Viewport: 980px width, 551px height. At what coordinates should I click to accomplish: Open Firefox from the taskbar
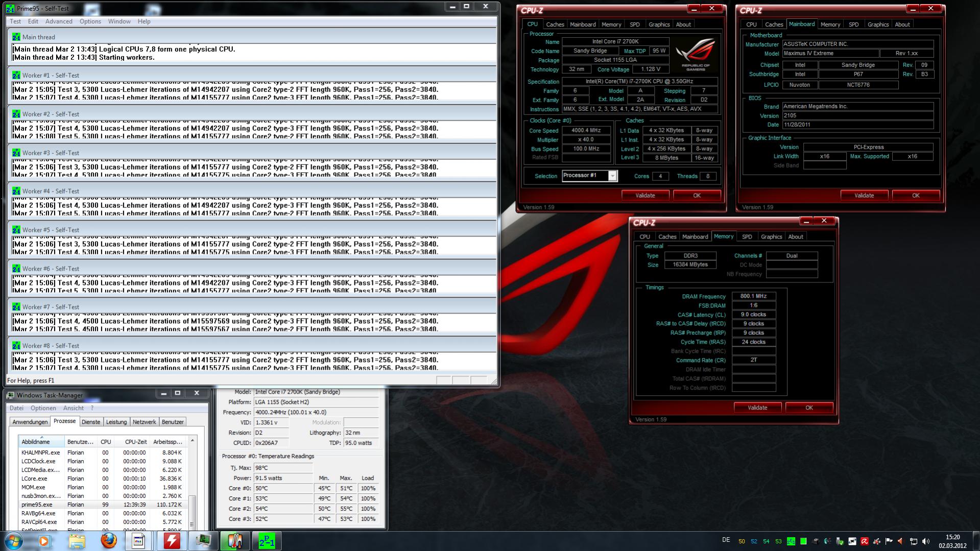[x=108, y=541]
